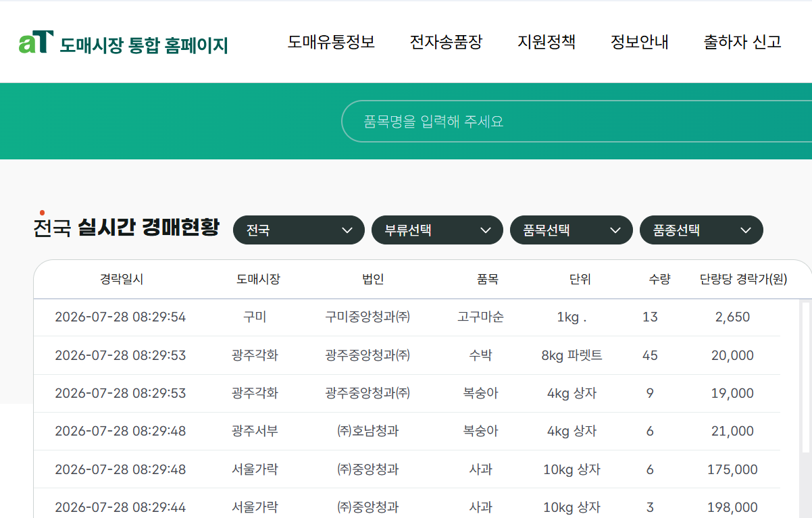Open the 지원정책 menu
812x518 pixels.
pos(547,42)
